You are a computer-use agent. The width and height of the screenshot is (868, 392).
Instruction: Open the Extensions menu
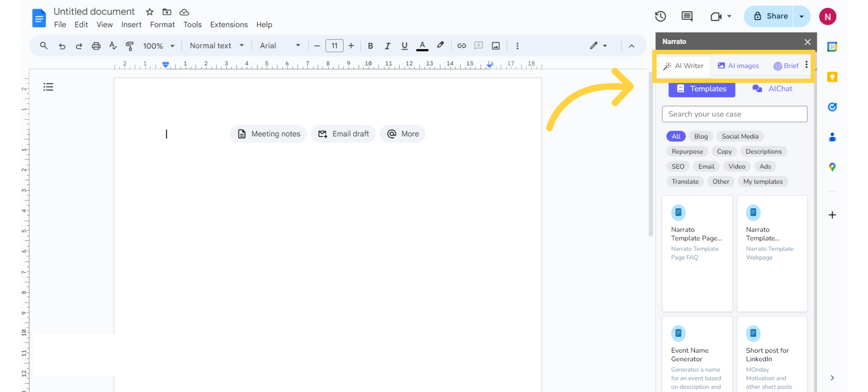[229, 24]
